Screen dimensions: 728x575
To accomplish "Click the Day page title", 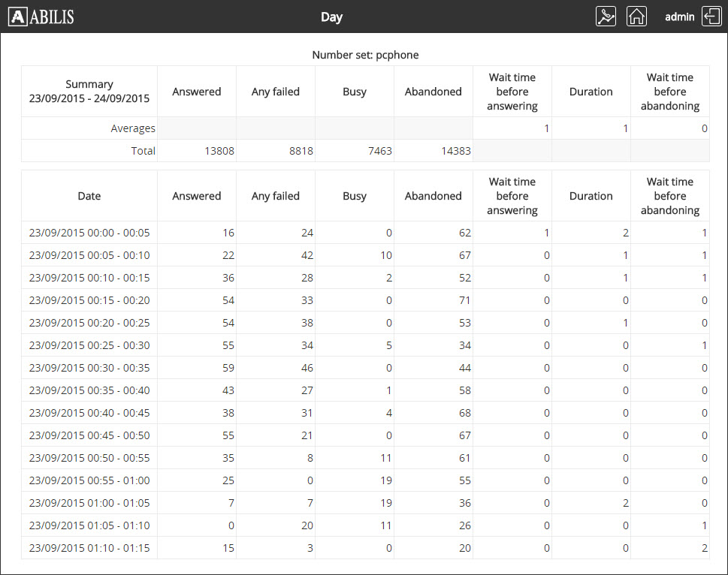I will point(331,17).
